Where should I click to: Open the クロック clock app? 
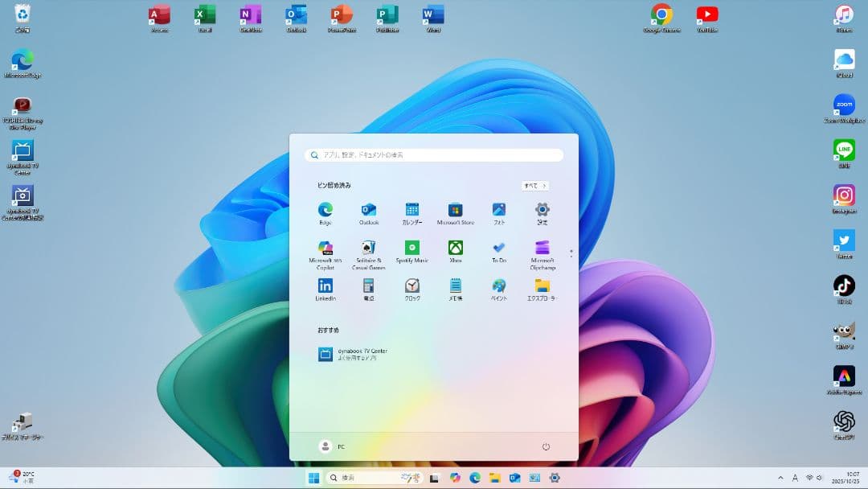tap(412, 286)
